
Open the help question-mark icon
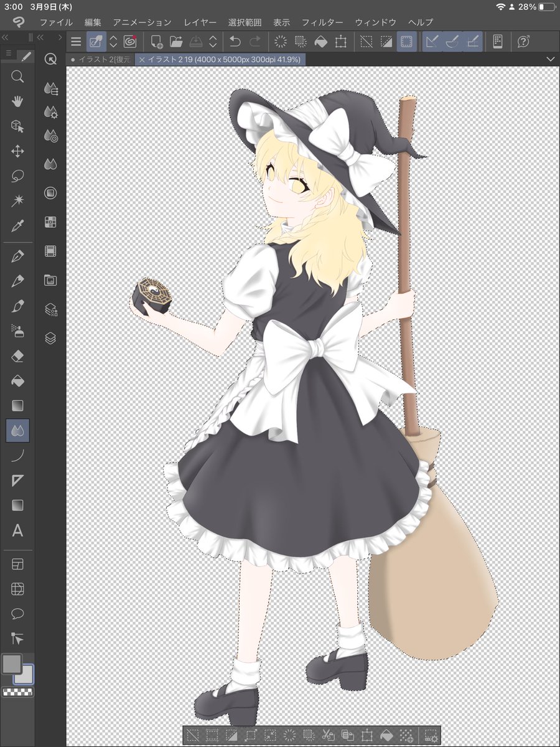click(524, 42)
